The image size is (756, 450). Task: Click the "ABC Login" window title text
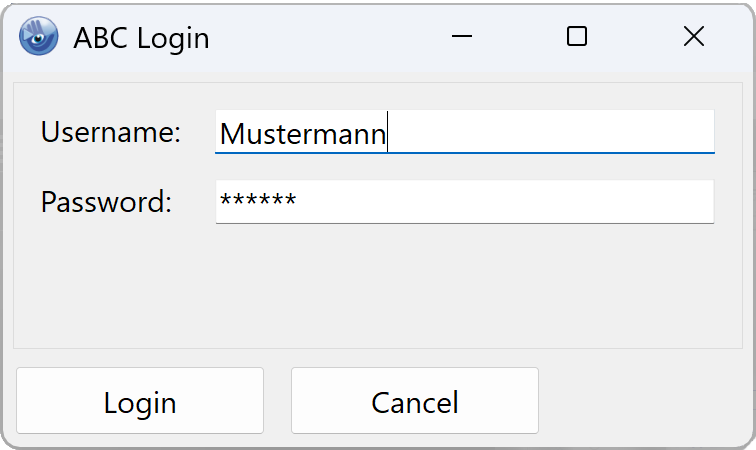point(141,39)
